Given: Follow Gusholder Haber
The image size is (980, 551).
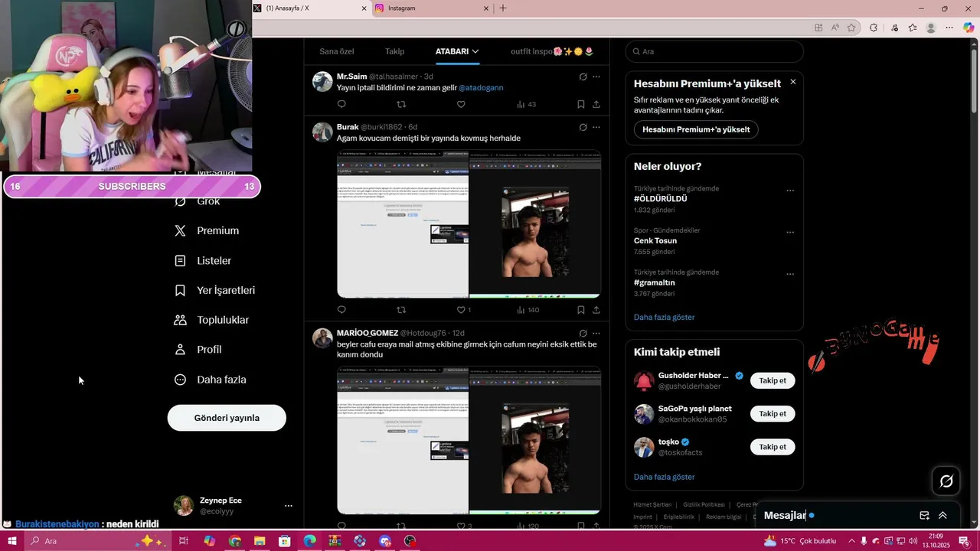Looking at the screenshot, I should point(773,380).
